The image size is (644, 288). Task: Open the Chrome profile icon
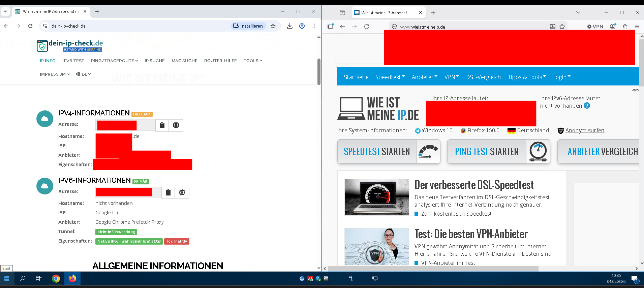click(302, 26)
